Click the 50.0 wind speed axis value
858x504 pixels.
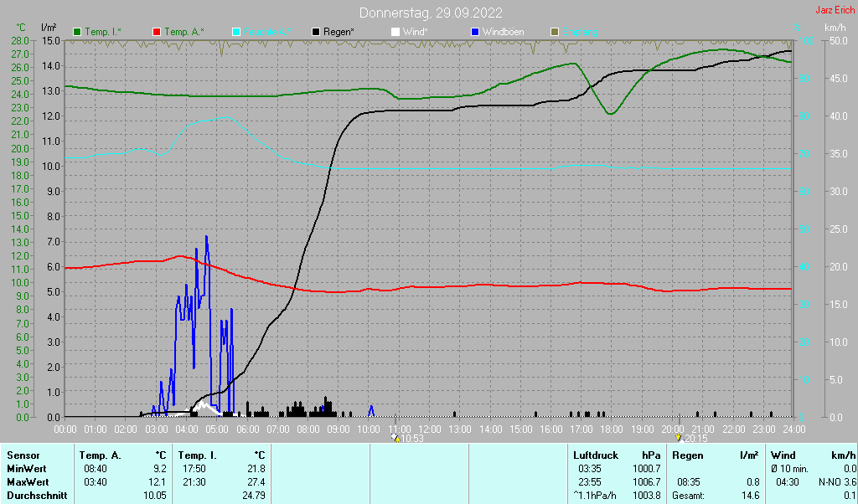tap(838, 40)
